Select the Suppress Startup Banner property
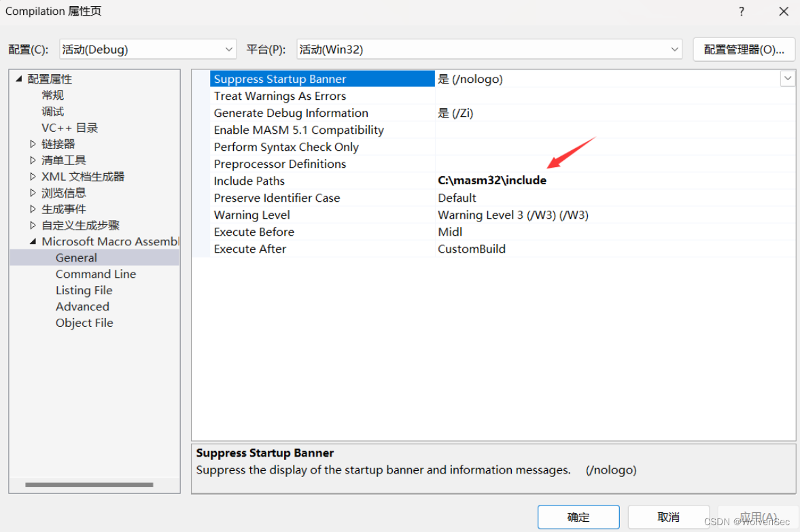Screen dimensions: 800x532 tap(322, 79)
